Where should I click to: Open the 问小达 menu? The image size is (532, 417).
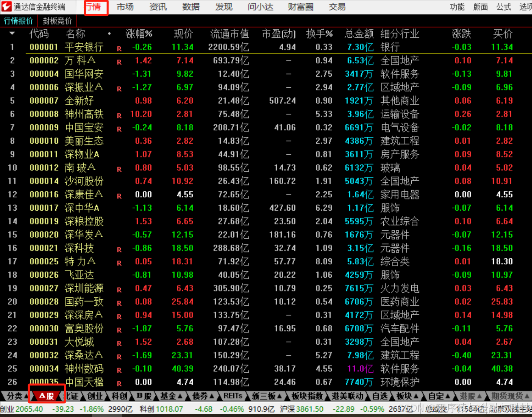coord(261,7)
